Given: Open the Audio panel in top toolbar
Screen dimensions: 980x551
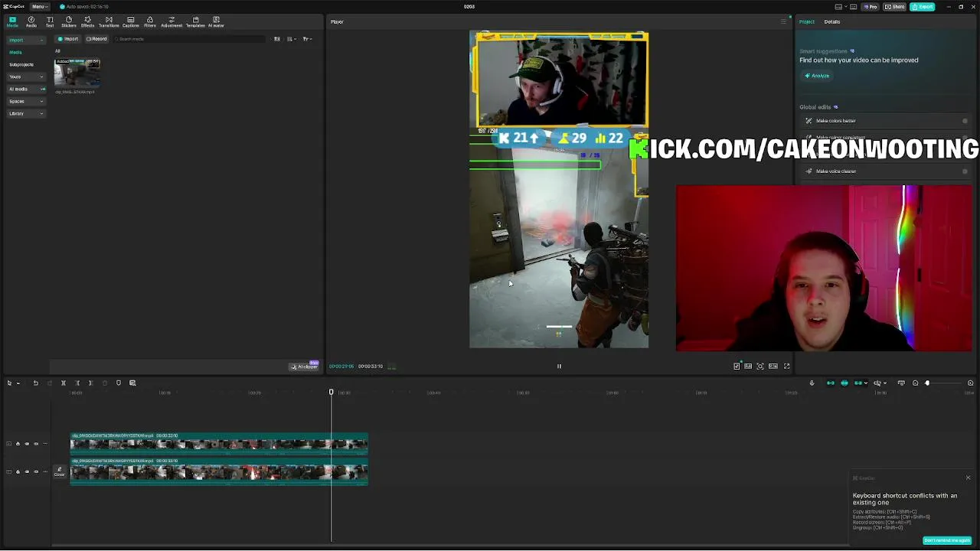Looking at the screenshot, I should (31, 21).
